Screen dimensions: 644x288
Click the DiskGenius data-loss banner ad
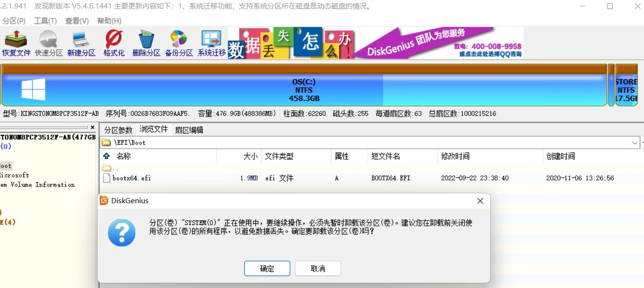point(376,43)
